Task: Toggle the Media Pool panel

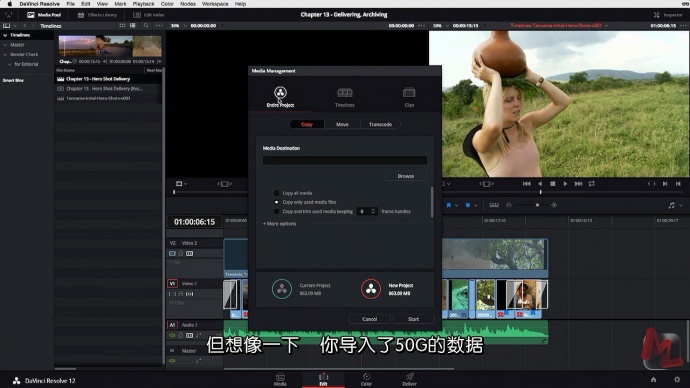Action: [x=44, y=15]
